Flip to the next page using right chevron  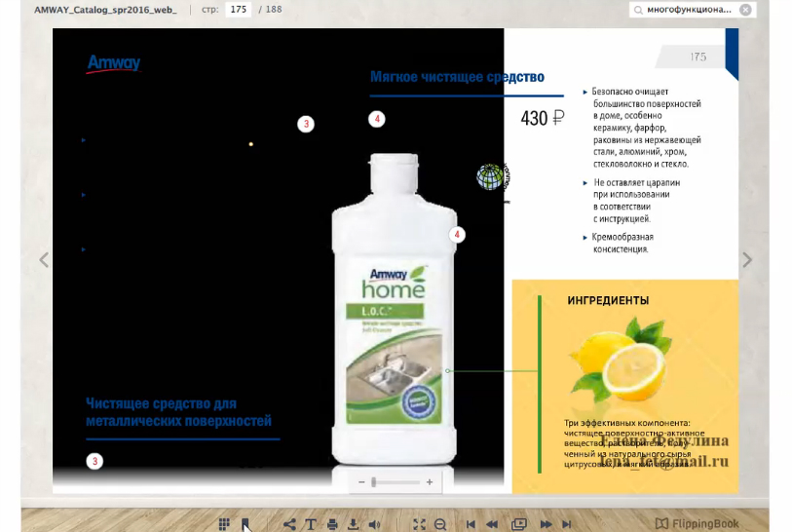tap(747, 260)
